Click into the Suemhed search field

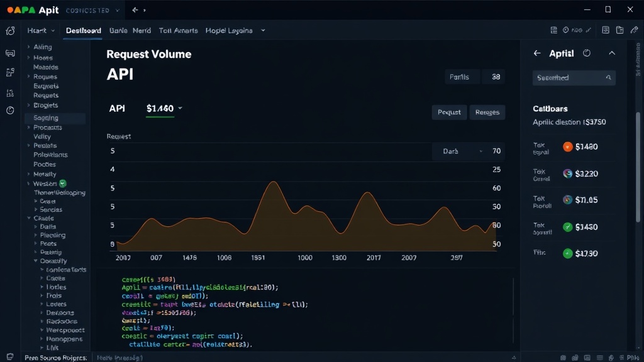[x=574, y=77]
